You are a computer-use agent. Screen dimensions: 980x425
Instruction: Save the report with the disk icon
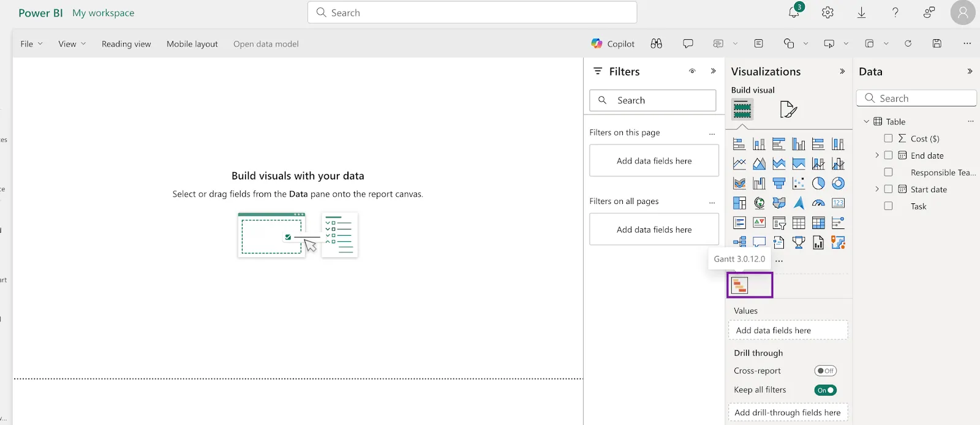click(x=937, y=43)
